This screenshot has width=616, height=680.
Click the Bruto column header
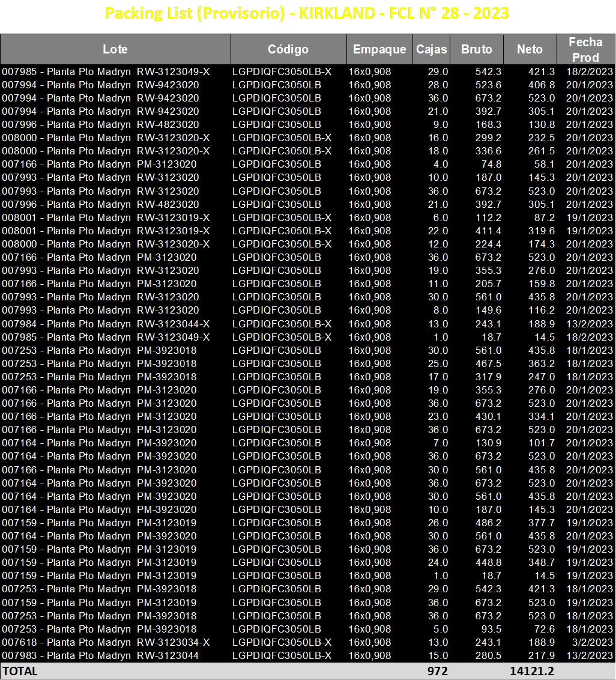click(x=477, y=49)
